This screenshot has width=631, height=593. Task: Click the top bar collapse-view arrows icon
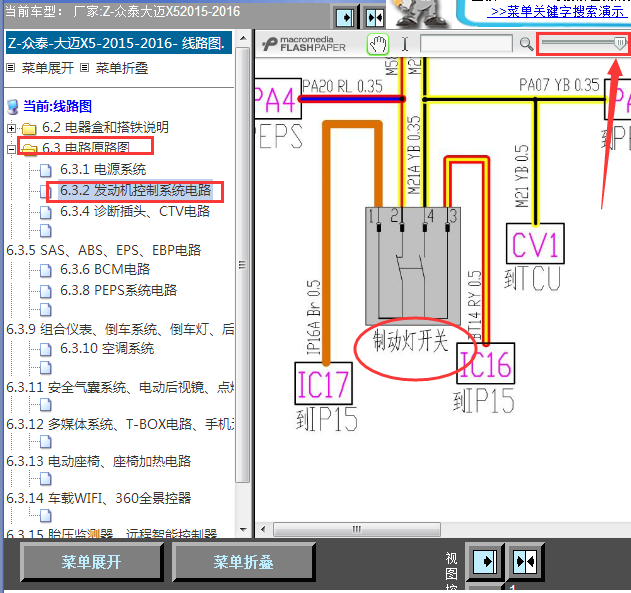click(375, 18)
